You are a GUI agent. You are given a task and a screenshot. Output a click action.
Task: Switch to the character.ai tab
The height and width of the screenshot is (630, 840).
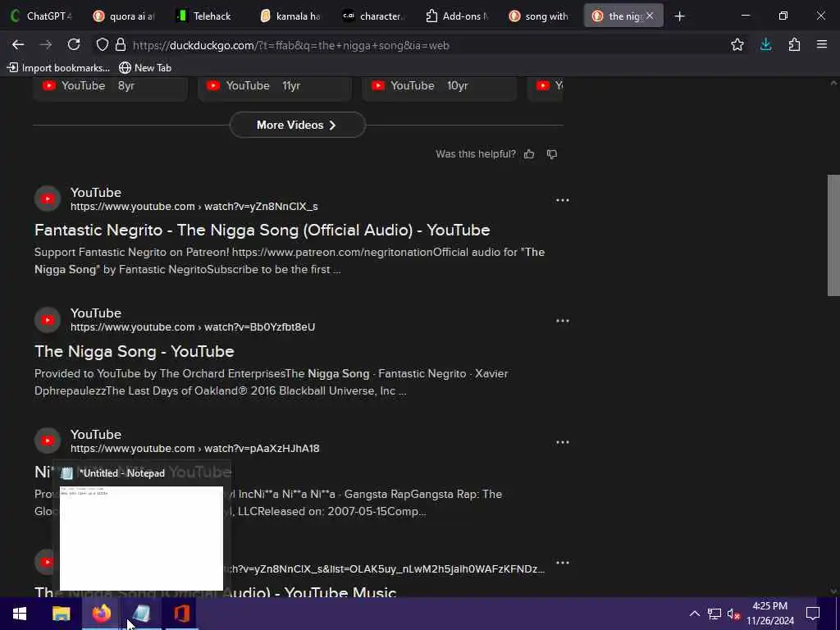374,16
